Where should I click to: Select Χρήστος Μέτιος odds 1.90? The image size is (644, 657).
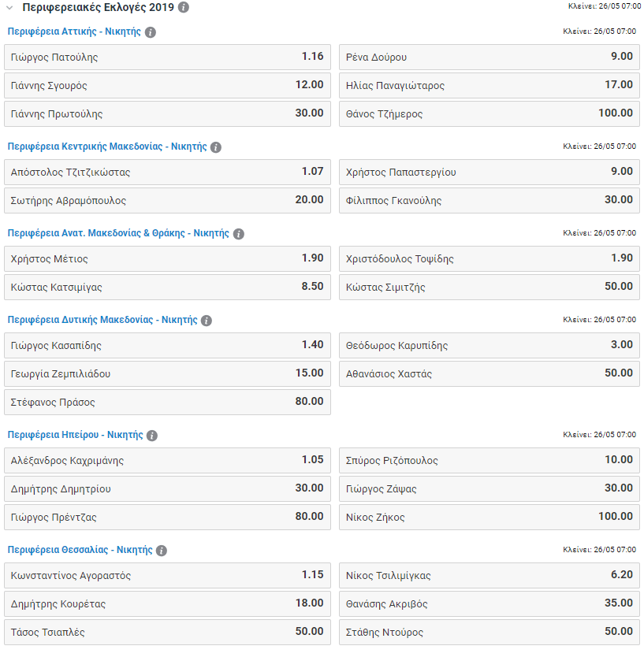coord(167,259)
